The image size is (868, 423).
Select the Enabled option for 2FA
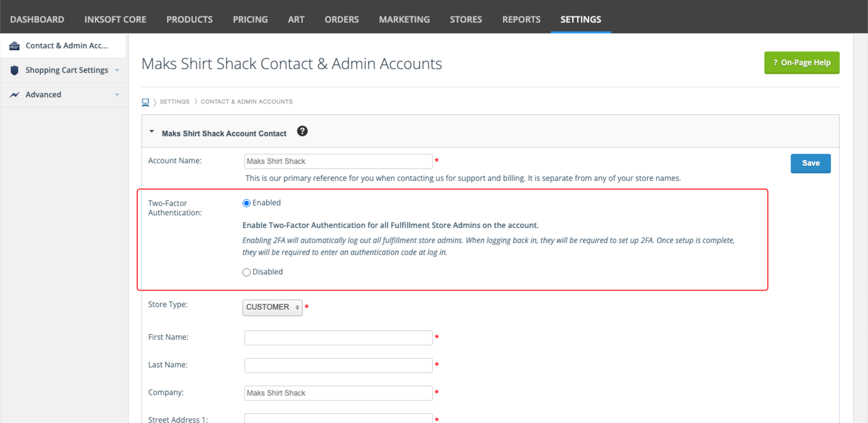(x=246, y=203)
